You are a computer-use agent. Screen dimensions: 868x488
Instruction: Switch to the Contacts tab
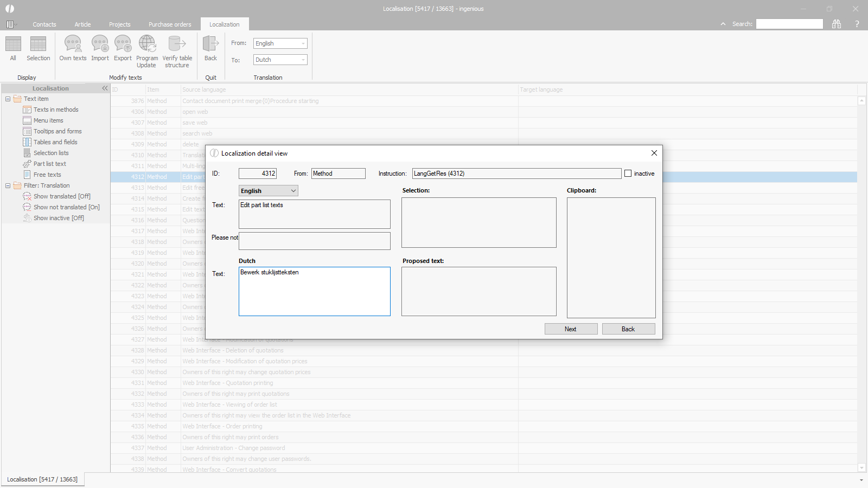44,24
